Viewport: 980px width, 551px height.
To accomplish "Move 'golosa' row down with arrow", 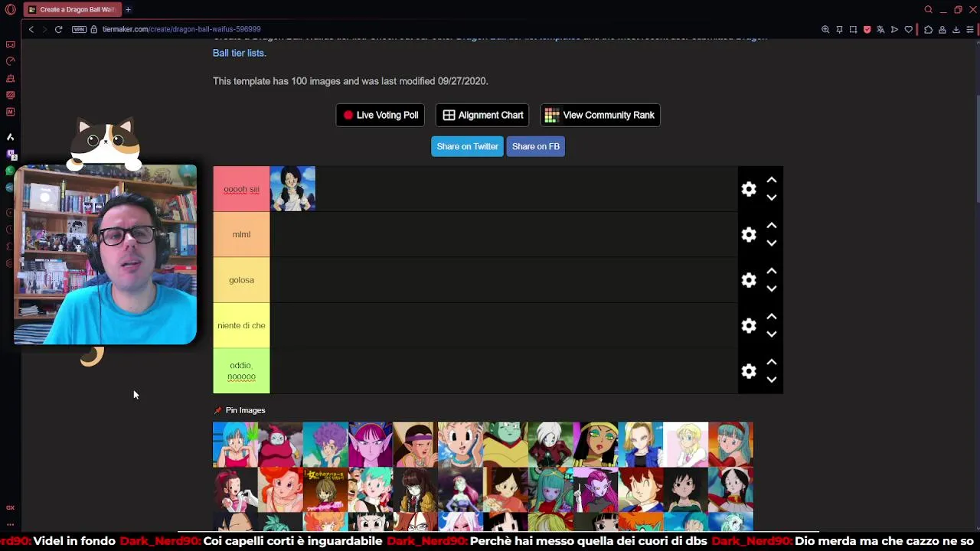I will click(772, 289).
